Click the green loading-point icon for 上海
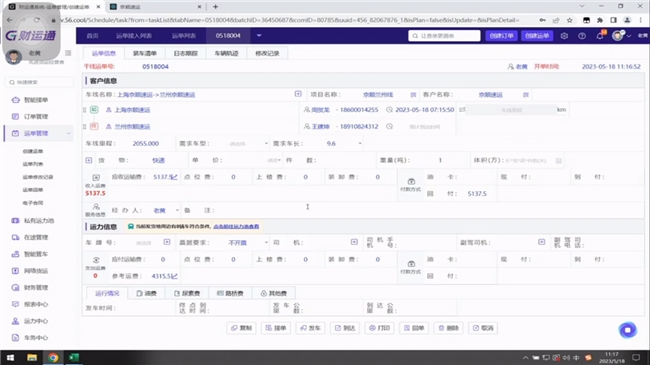 point(94,110)
